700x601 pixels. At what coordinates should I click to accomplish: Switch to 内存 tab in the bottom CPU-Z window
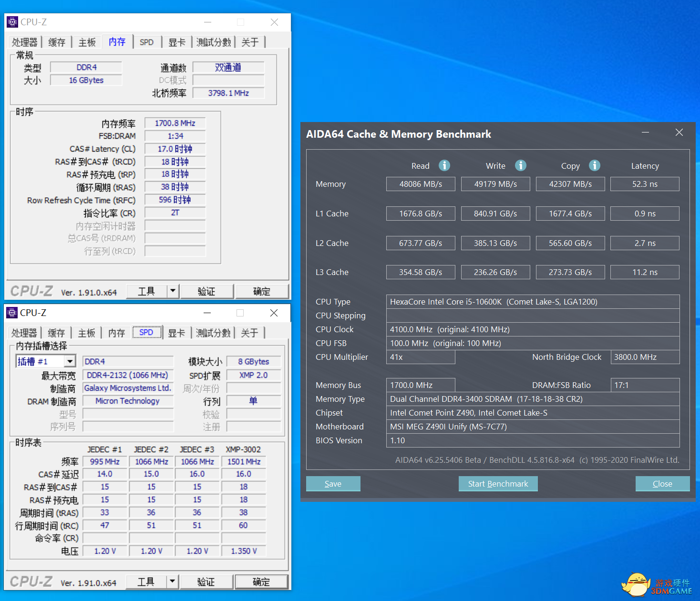pyautogui.click(x=116, y=333)
